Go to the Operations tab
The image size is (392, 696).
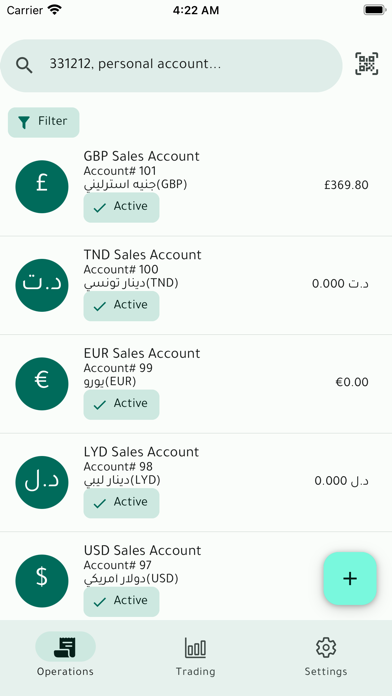click(x=65, y=656)
